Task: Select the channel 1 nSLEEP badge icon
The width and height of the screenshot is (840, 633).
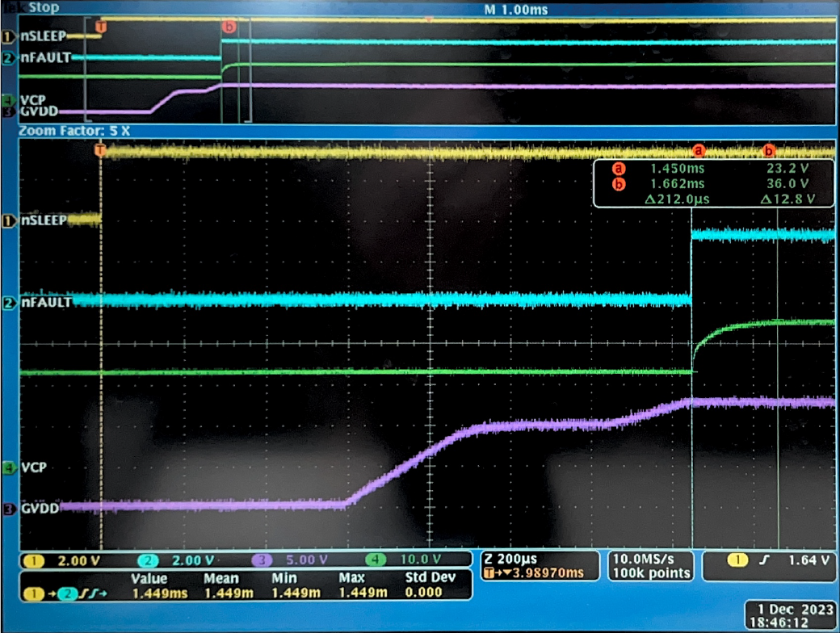Action: click(x=8, y=219)
